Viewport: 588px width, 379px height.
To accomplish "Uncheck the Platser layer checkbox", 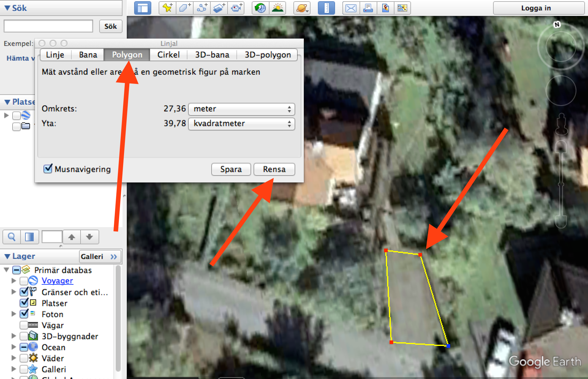I will (x=24, y=303).
